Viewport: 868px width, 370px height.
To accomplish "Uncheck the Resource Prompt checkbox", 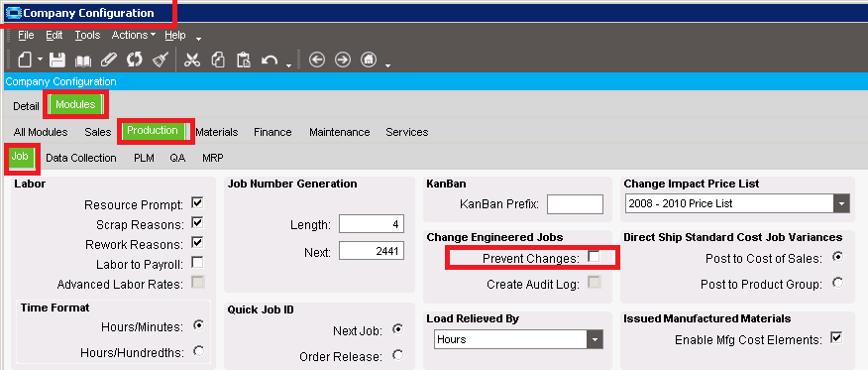I will point(197,202).
